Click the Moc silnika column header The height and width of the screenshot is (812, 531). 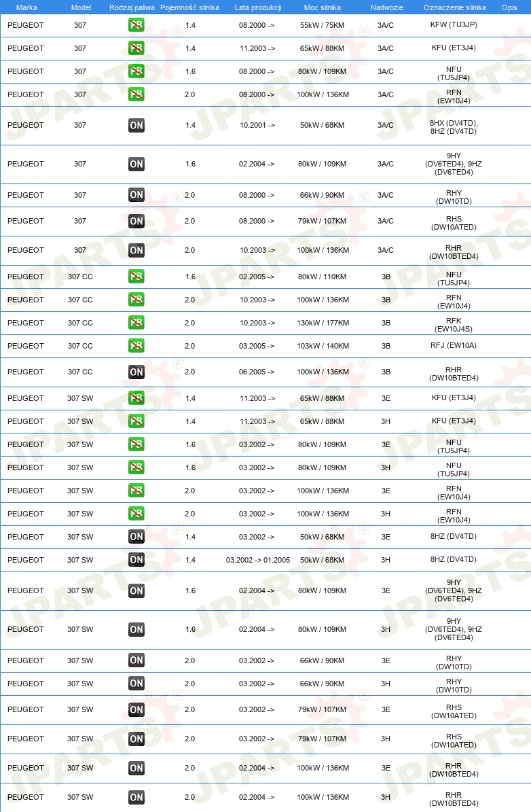(323, 7)
